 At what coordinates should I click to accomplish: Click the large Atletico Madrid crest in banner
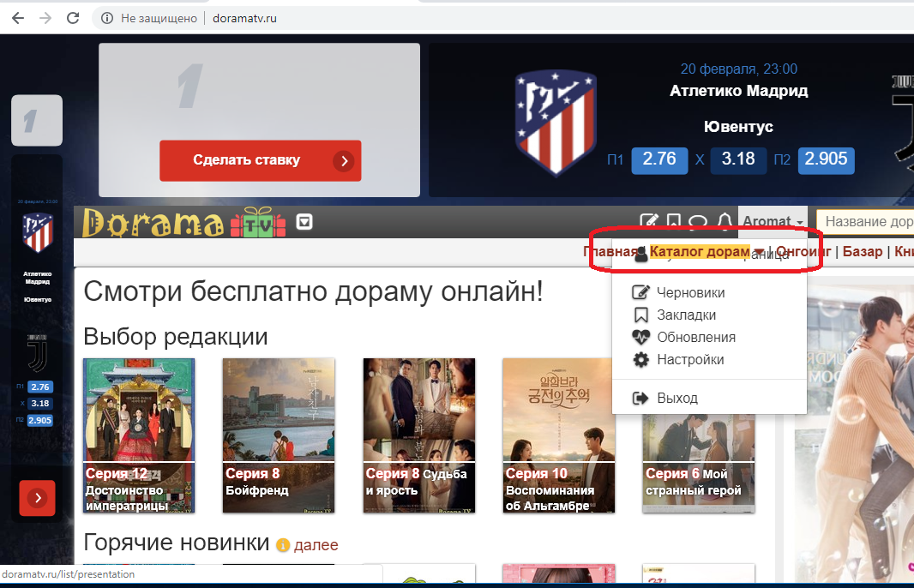coord(556,123)
